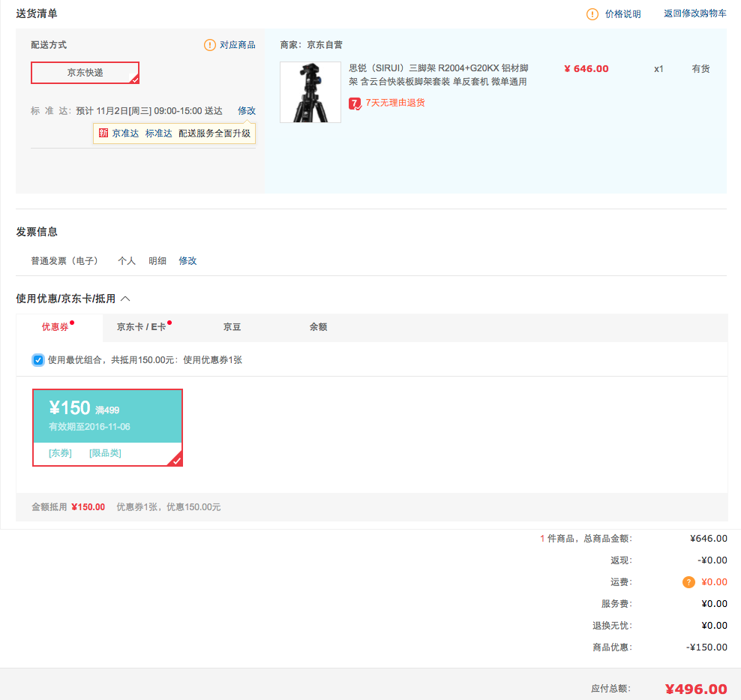The width and height of the screenshot is (741, 700).
Task: Click the red 新 badge icon
Action: click(103, 134)
